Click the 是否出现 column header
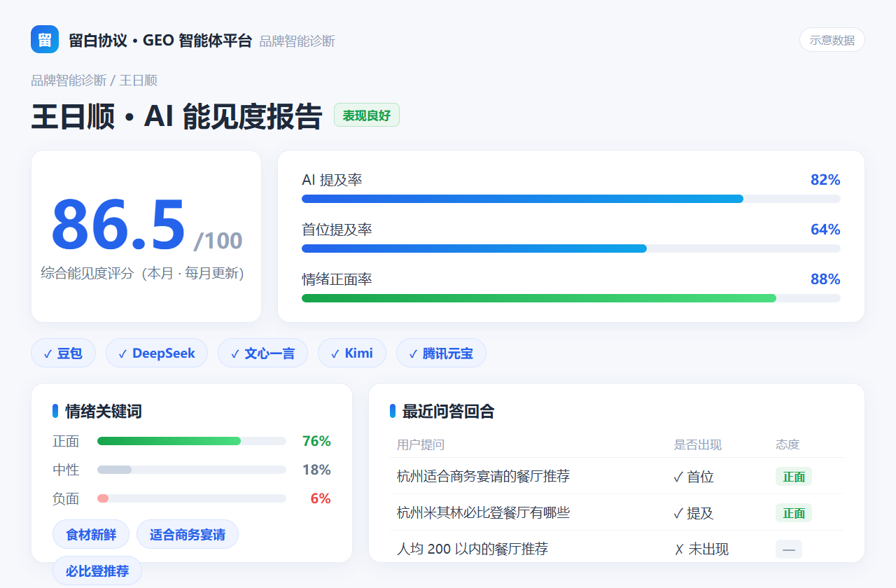896x588 pixels. (697, 444)
